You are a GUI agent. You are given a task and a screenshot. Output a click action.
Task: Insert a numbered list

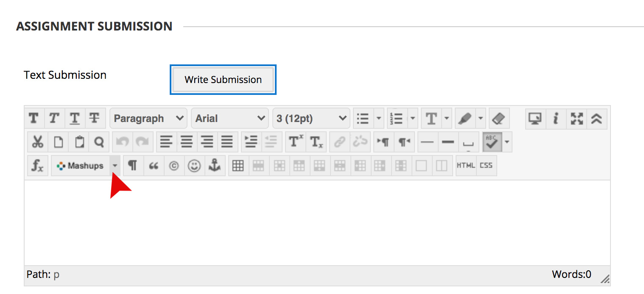[x=397, y=119]
